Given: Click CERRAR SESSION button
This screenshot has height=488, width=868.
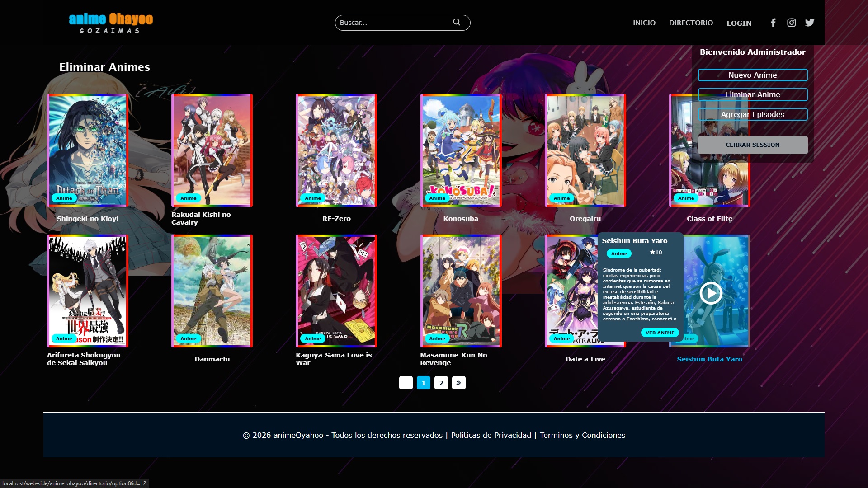Looking at the screenshot, I should pyautogui.click(x=752, y=145).
